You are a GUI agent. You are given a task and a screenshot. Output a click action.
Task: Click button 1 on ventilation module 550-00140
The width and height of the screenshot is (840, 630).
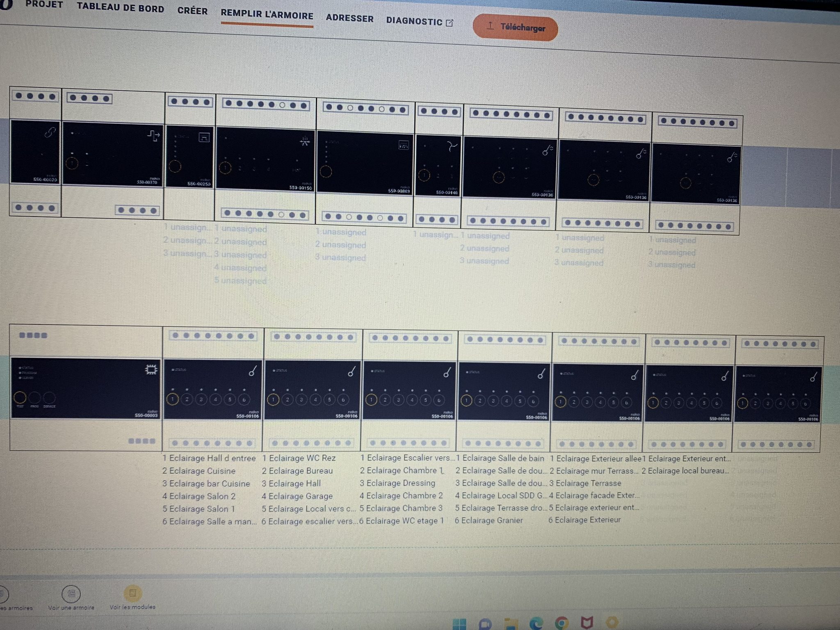coord(424,176)
